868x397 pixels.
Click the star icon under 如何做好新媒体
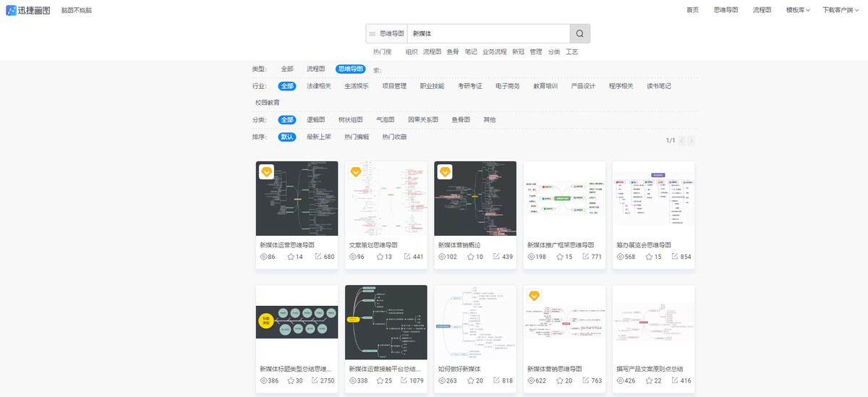click(471, 380)
